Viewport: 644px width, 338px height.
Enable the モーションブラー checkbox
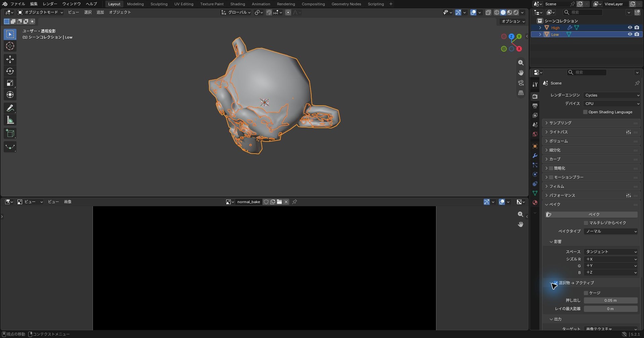pyautogui.click(x=551, y=177)
